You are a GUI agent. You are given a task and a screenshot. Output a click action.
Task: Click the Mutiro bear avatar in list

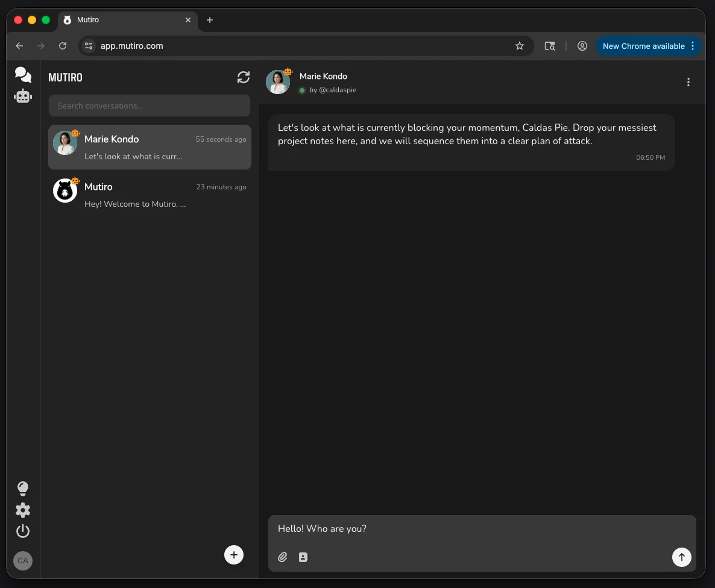click(x=65, y=191)
